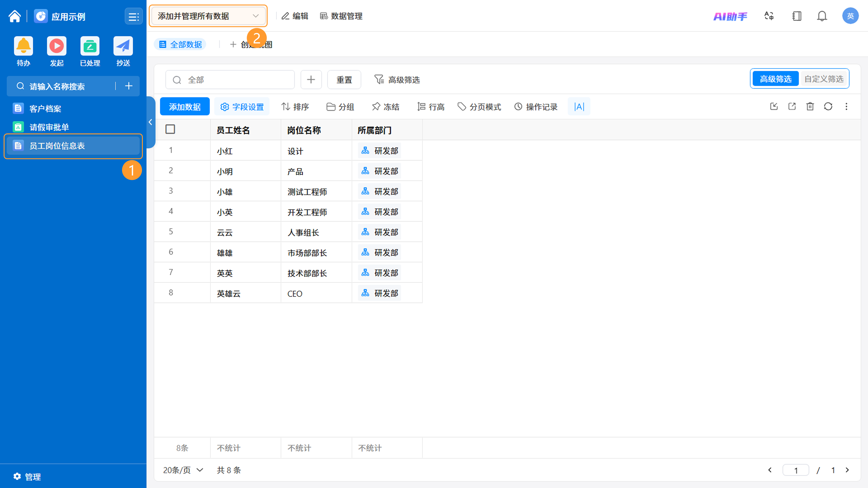Select 员工岗位信息表 in sidebar
This screenshot has height=488, width=868.
tap(73, 146)
